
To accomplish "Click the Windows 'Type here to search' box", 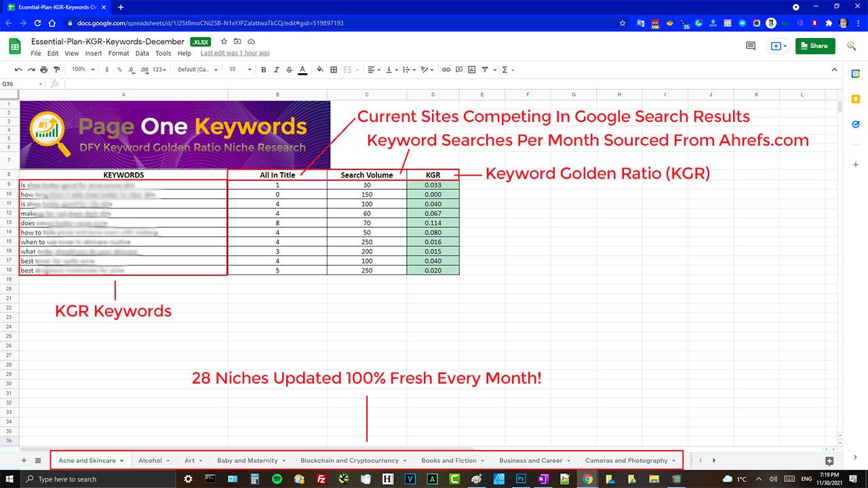I will coord(98,479).
